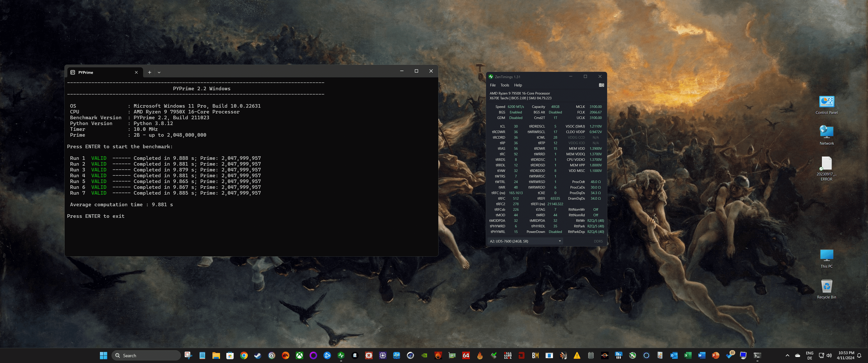Click the tCL value 30
This screenshot has height=363, width=868.
click(516, 126)
